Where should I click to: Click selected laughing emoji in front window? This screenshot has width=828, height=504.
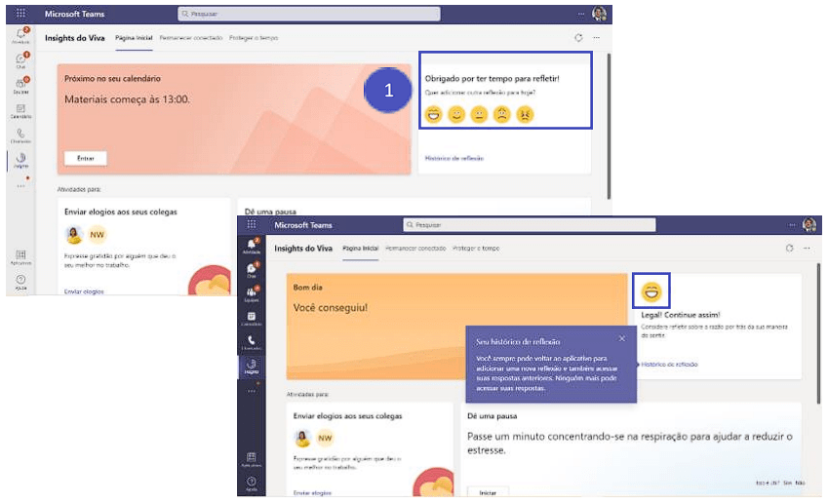[x=651, y=291]
